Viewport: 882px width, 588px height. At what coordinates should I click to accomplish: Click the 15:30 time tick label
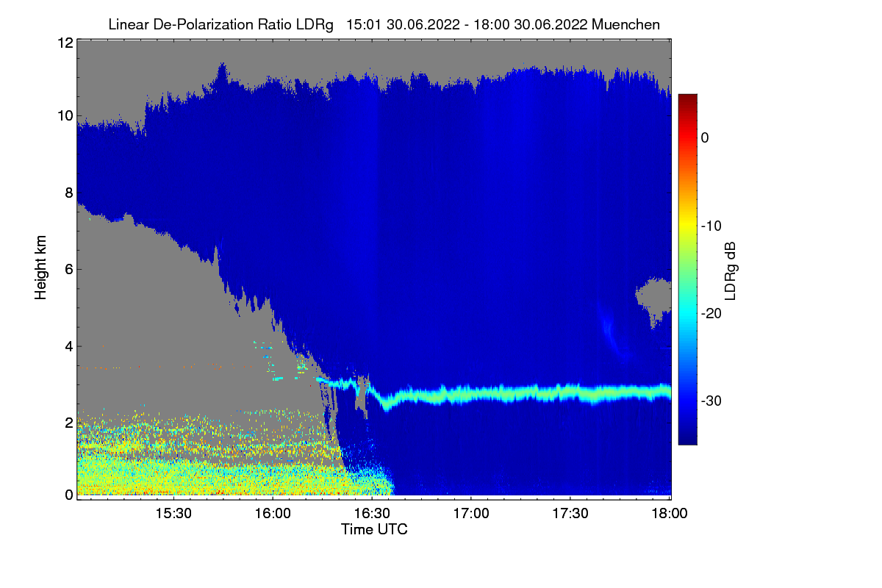[x=173, y=513]
